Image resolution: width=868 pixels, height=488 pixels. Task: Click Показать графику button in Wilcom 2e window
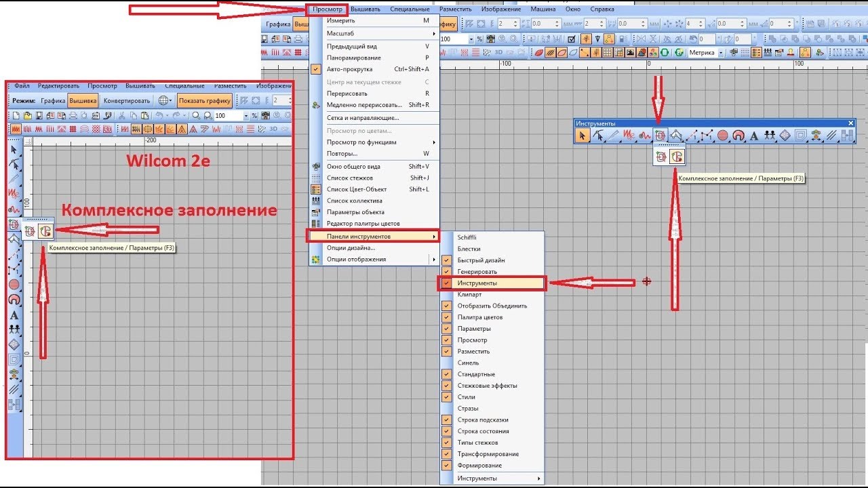click(205, 100)
